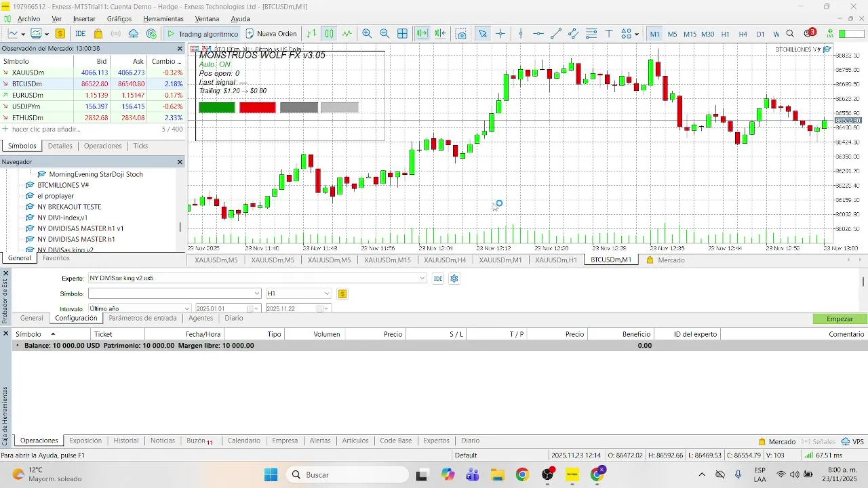868x488 pixels.
Task: Open expert settings gear beside Experto field
Action: coord(454,279)
